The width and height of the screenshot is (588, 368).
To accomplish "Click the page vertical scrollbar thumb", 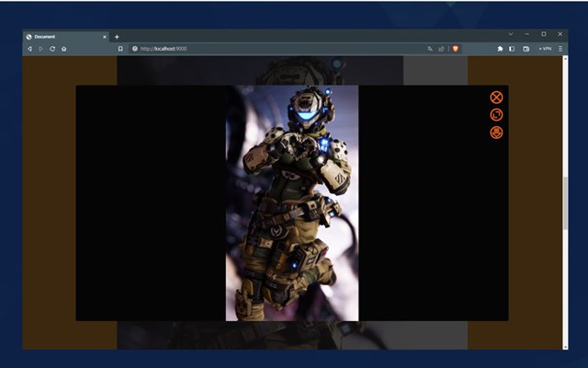I will point(565,202).
